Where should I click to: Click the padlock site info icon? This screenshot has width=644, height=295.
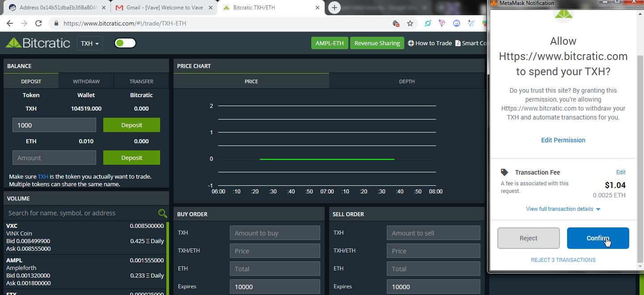pos(56,23)
